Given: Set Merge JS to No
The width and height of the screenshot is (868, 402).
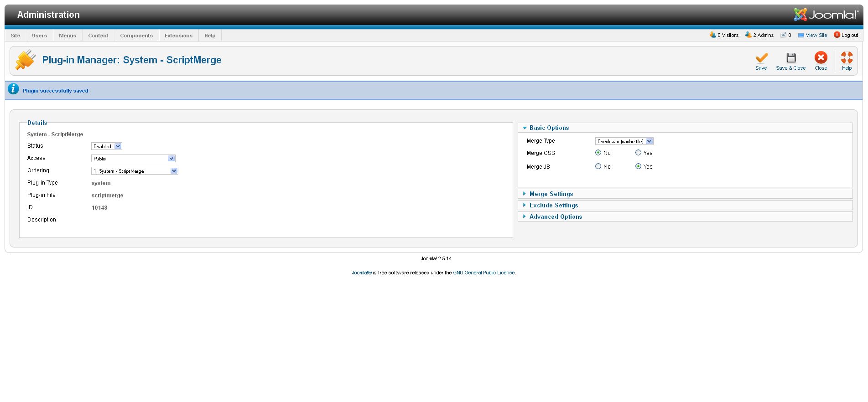Looking at the screenshot, I should [x=598, y=166].
